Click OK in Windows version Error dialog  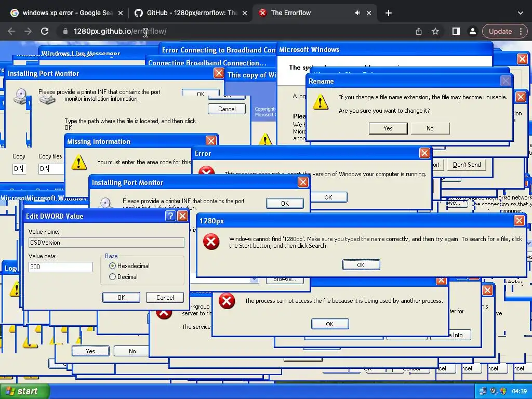pyautogui.click(x=328, y=197)
